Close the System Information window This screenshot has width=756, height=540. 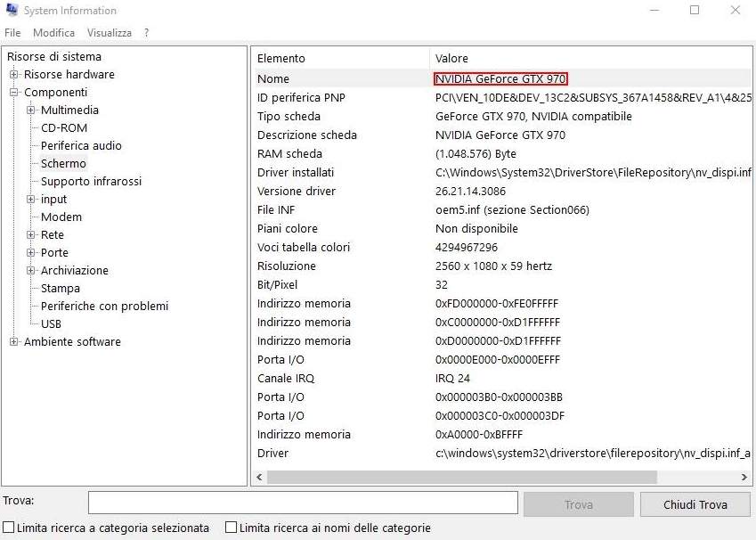(735, 10)
